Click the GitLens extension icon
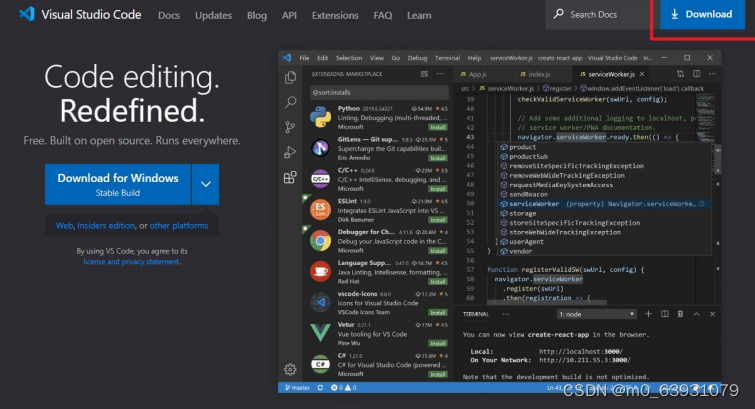755x409 pixels. click(x=320, y=148)
